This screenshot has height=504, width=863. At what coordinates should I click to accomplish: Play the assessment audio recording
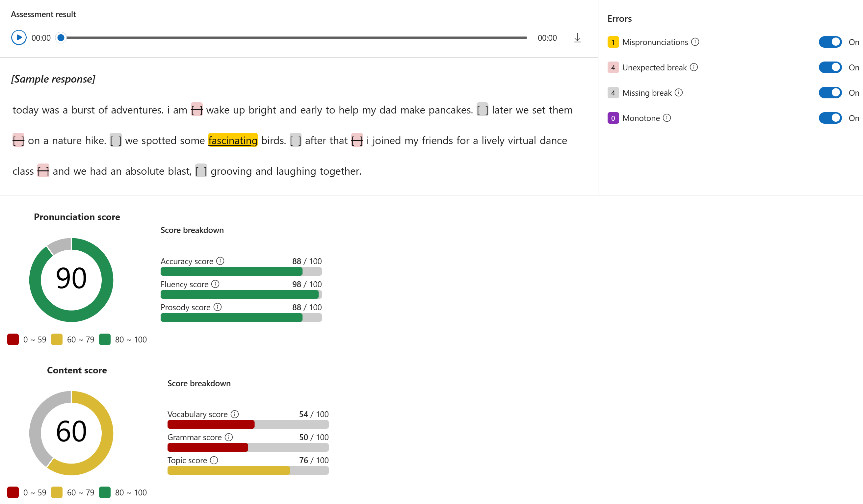(19, 37)
